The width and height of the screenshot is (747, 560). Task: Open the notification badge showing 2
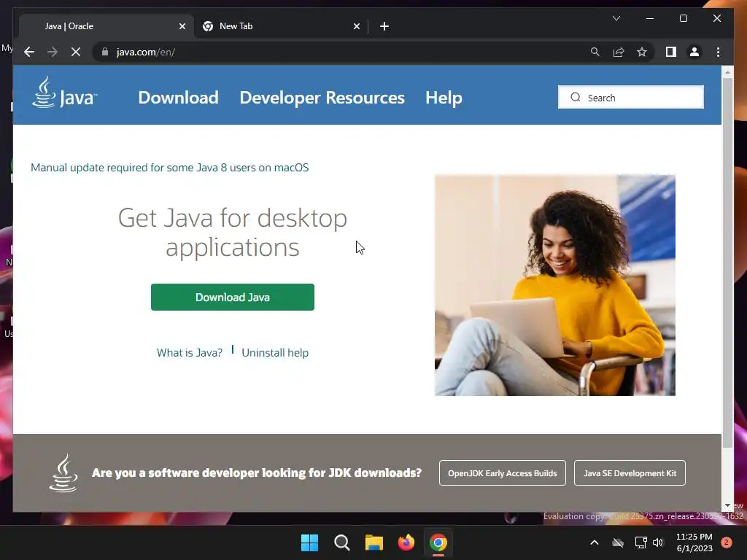(727, 542)
